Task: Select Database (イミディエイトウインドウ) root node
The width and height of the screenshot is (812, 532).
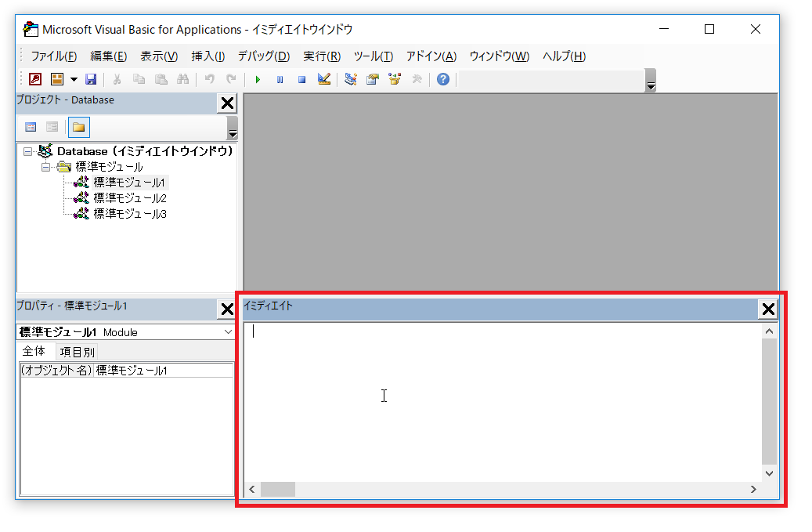Action: [145, 151]
